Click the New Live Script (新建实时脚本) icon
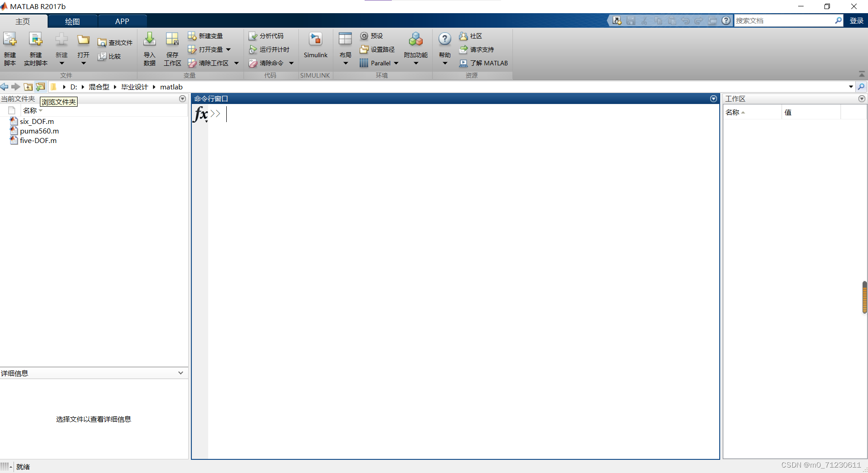Viewport: 868px width, 473px height. coord(35,40)
